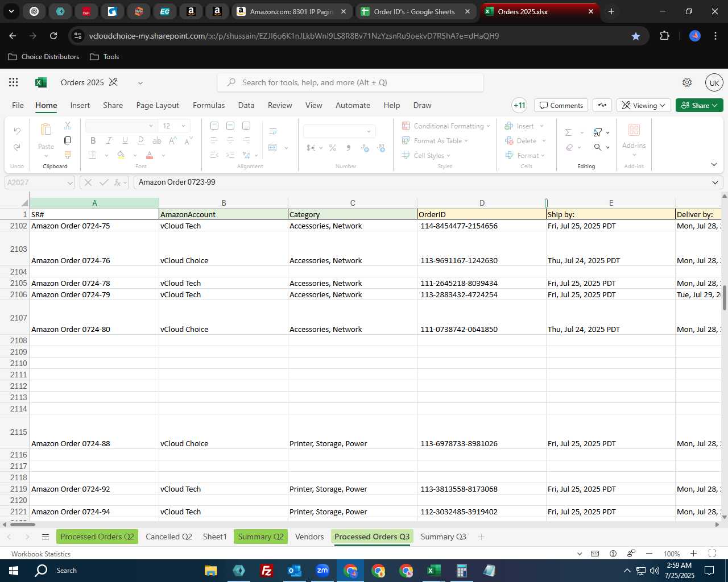Viewport: 728px width, 582px height.
Task: Open the Add-ins button
Action: pyautogui.click(x=634, y=140)
